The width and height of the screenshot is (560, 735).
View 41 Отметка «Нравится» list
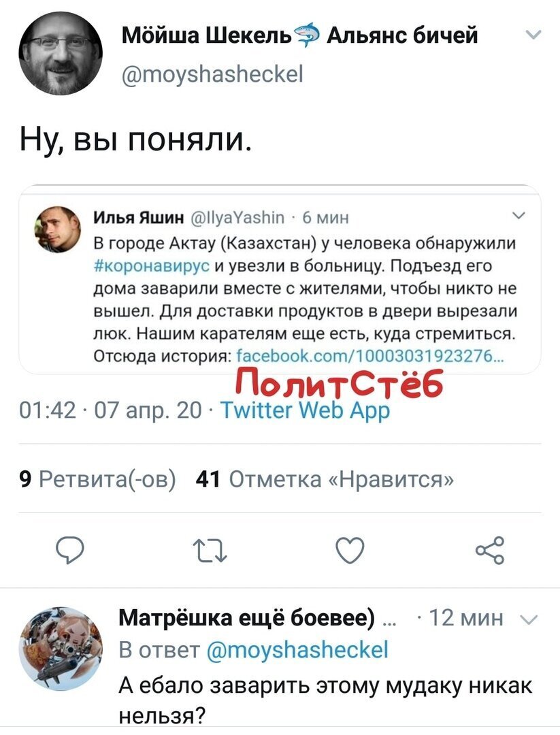(325, 479)
